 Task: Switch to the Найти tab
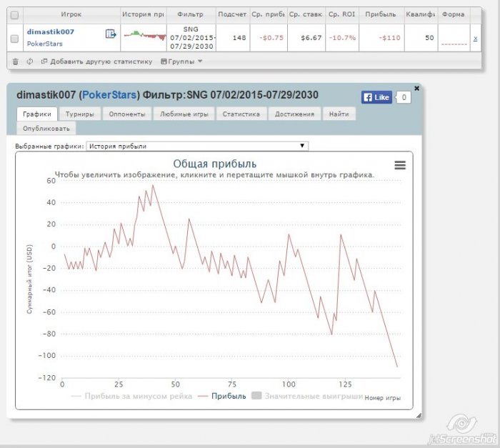pyautogui.click(x=339, y=114)
